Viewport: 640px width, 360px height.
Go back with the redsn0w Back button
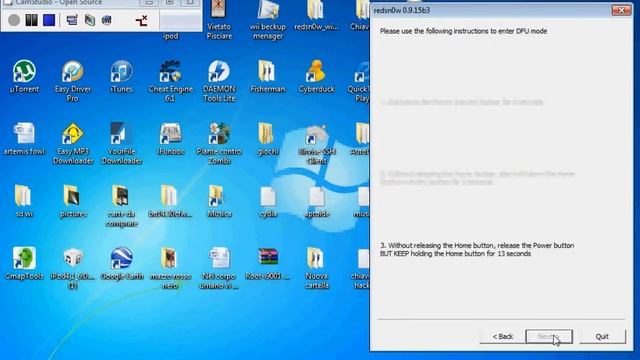click(502, 336)
